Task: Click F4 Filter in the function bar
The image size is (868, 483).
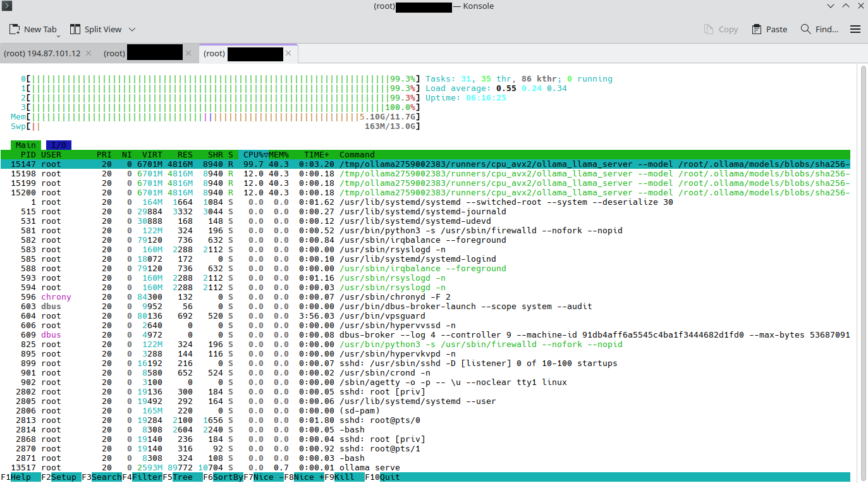Action: tap(142, 477)
